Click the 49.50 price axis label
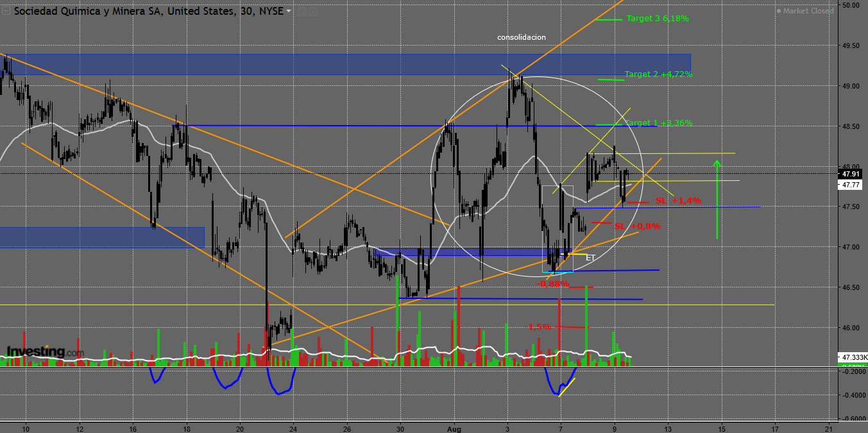The width and height of the screenshot is (868, 433). pyautogui.click(x=851, y=46)
